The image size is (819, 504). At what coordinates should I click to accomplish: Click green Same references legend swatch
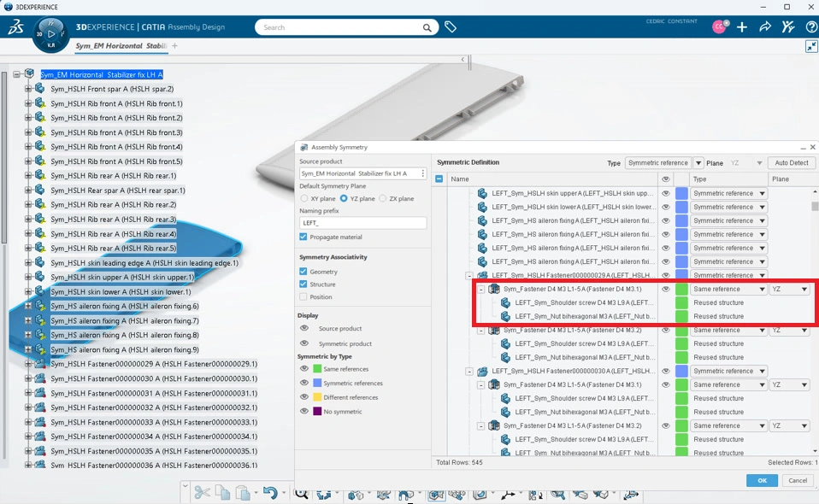[317, 369]
